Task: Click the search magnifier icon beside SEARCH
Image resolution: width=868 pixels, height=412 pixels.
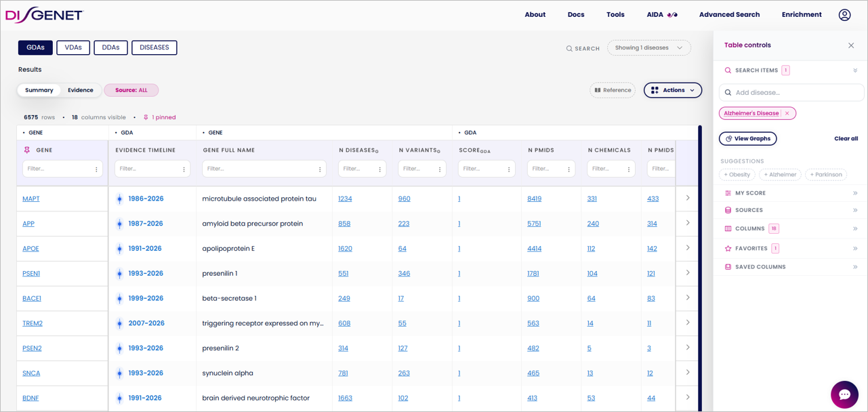Action: pyautogui.click(x=569, y=49)
